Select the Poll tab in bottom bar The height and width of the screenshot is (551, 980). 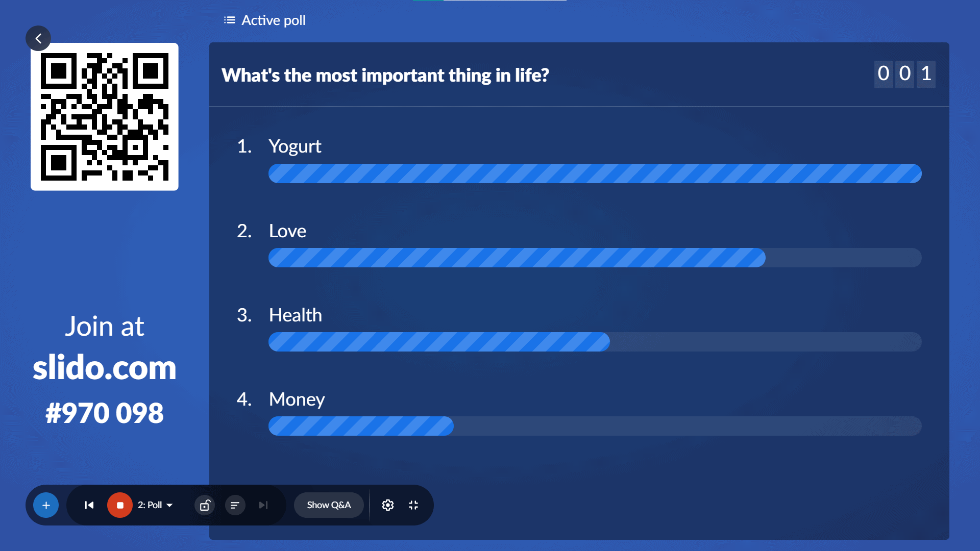click(153, 505)
